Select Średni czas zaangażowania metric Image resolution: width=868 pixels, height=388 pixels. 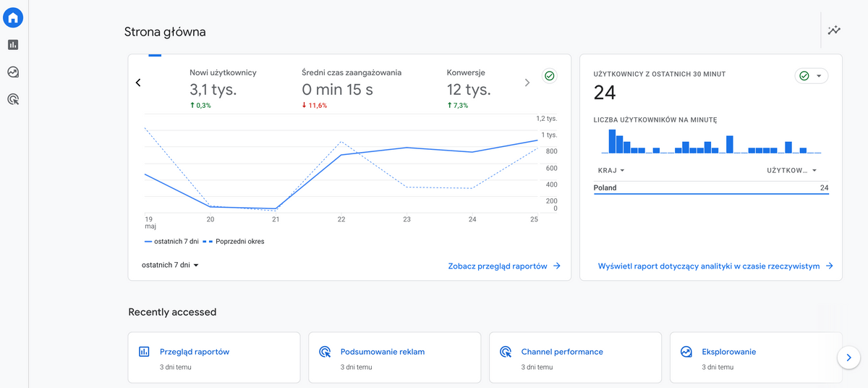click(x=351, y=88)
